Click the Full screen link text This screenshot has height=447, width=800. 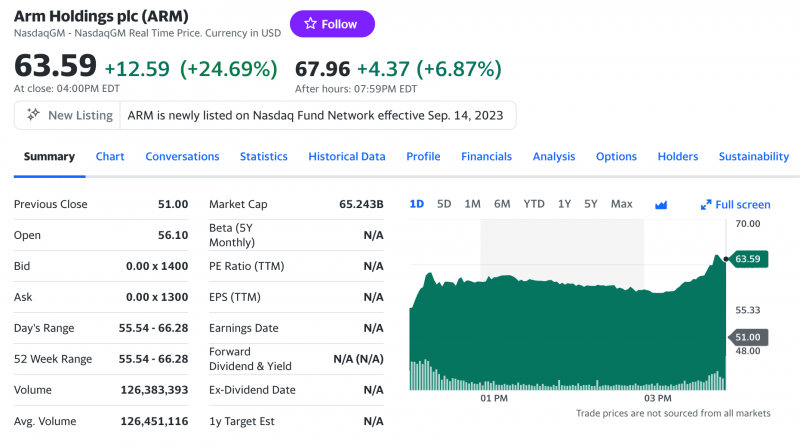(743, 205)
